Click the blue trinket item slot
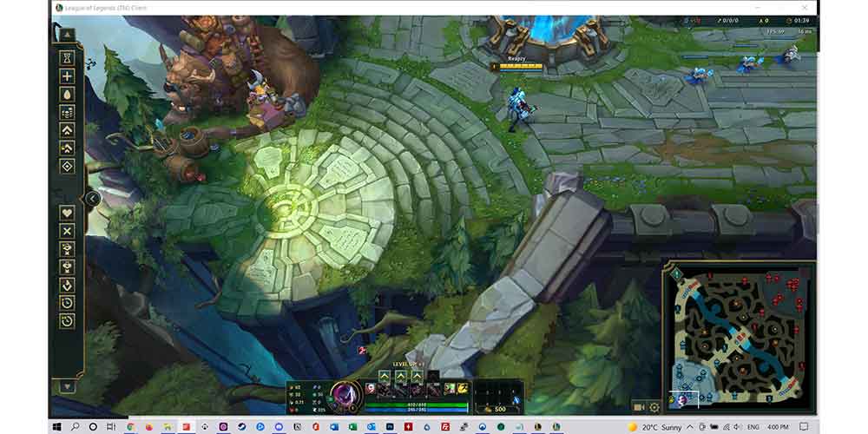The width and height of the screenshot is (868, 434). 516,399
